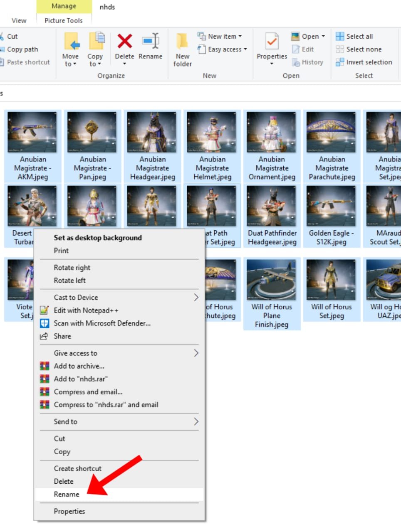The height and width of the screenshot is (532, 401).
Task: Click the History ribbon button
Action: (307, 62)
